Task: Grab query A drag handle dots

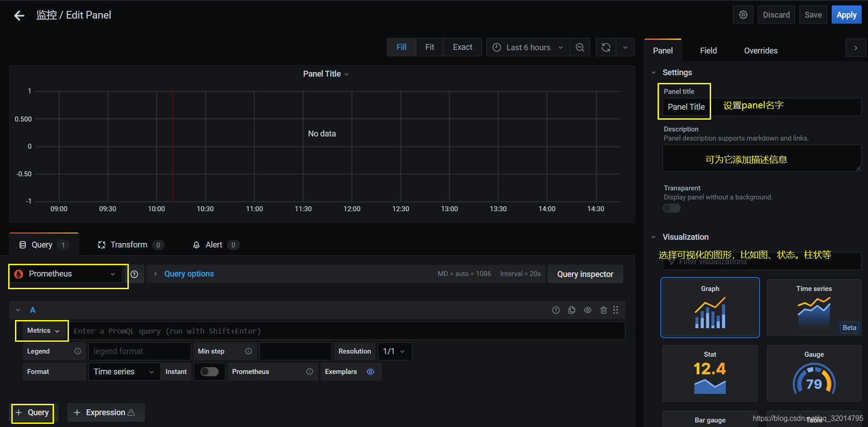Action: pos(615,310)
